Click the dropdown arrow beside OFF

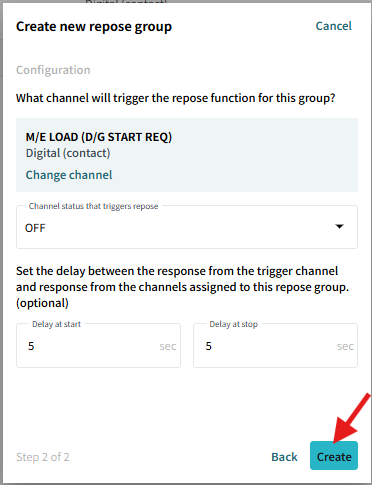[x=339, y=227]
